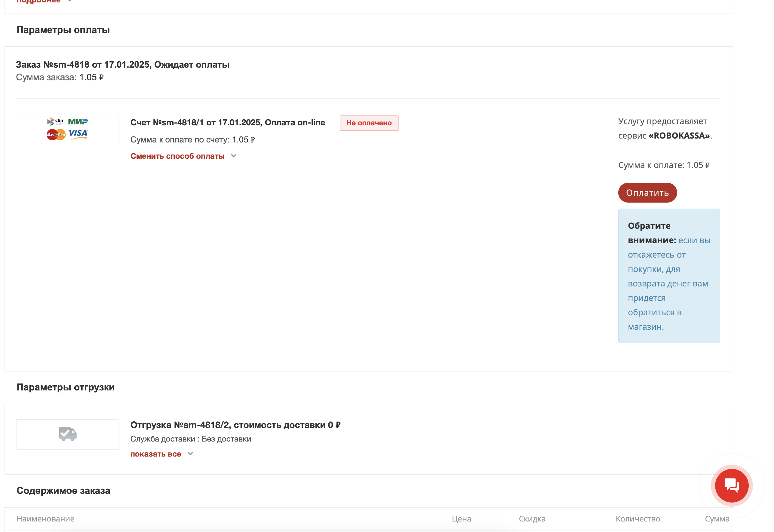Screen dimensions: 774x532
Task: Click Сумма заказа: 1.05 ₽ text
Action: [60, 77]
